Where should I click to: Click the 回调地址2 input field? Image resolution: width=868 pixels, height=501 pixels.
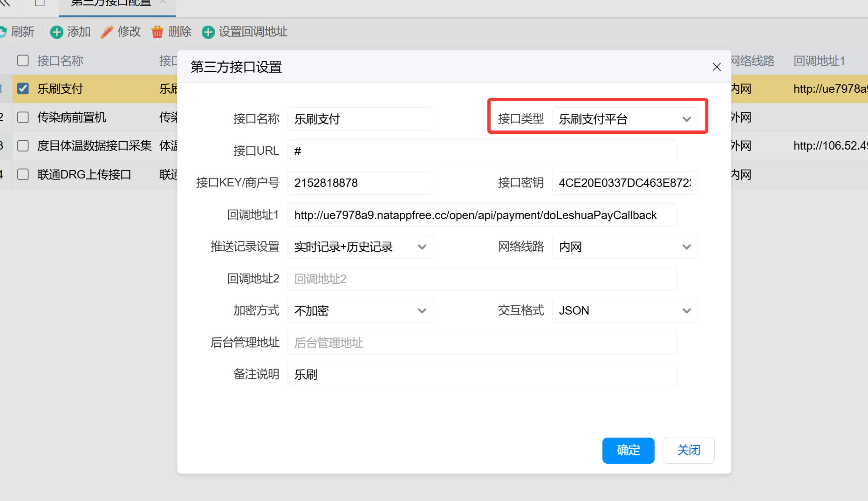[482, 279]
